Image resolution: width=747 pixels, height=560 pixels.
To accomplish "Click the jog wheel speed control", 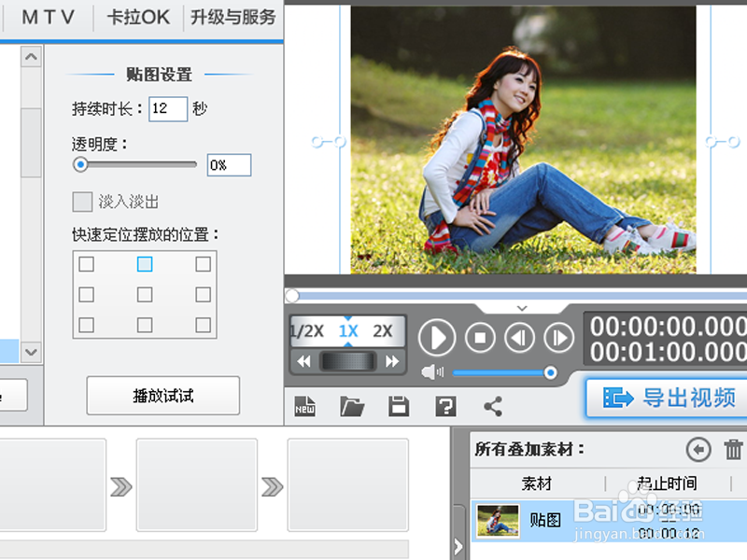I will [347, 361].
